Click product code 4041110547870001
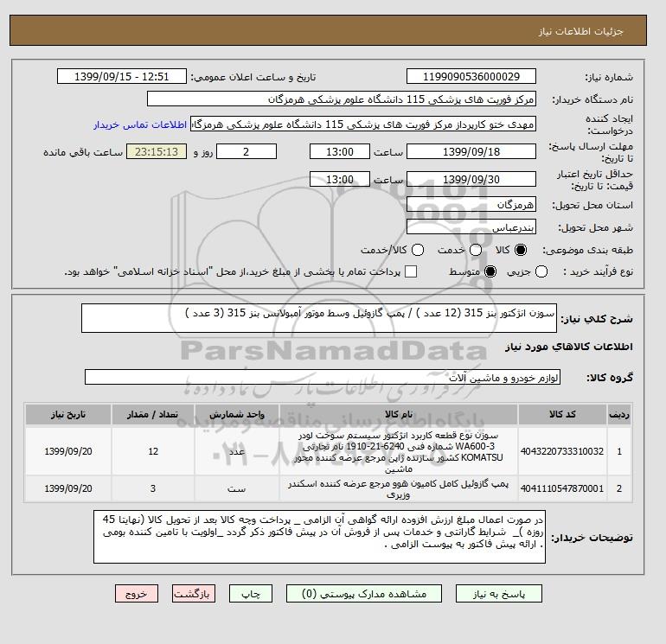Image resolution: width=666 pixels, height=644 pixels. (562, 488)
